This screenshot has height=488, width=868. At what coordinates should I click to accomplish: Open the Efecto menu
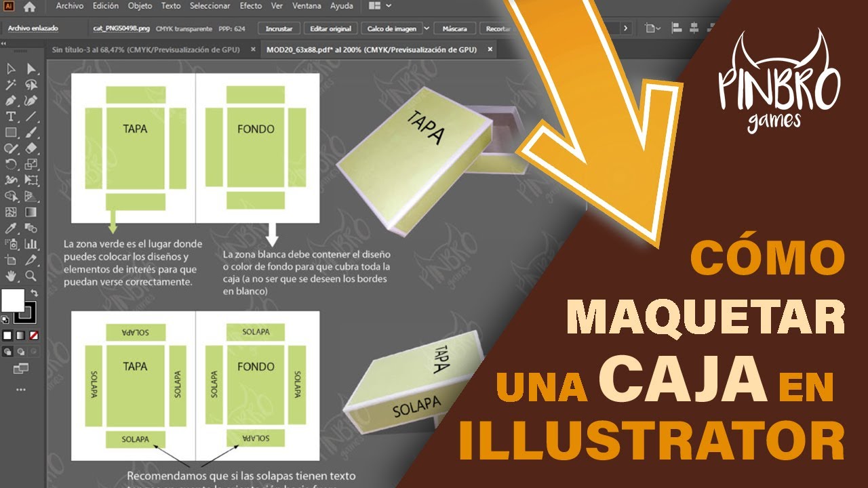(x=251, y=6)
